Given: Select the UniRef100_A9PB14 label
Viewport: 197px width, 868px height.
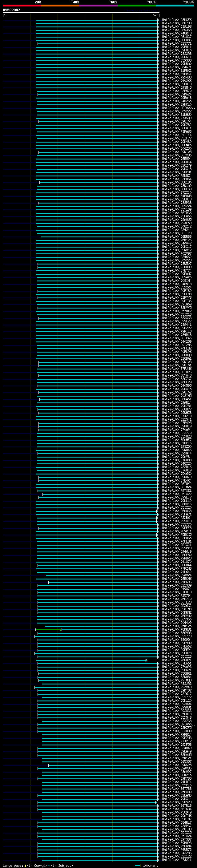Looking at the screenshot, I should coord(177,734).
